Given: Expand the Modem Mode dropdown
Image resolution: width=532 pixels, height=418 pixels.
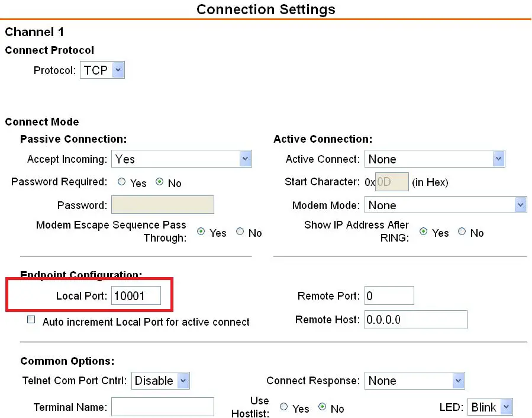Looking at the screenshot, I should [446, 205].
